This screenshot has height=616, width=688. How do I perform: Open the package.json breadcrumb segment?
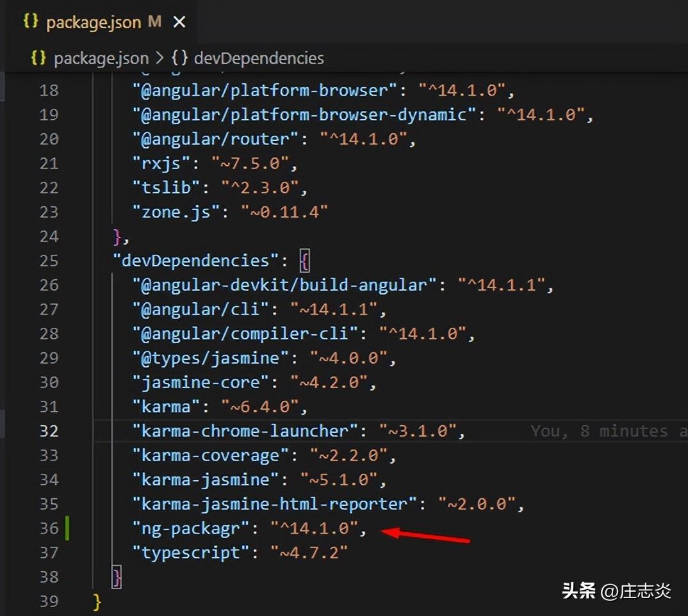pos(101,58)
